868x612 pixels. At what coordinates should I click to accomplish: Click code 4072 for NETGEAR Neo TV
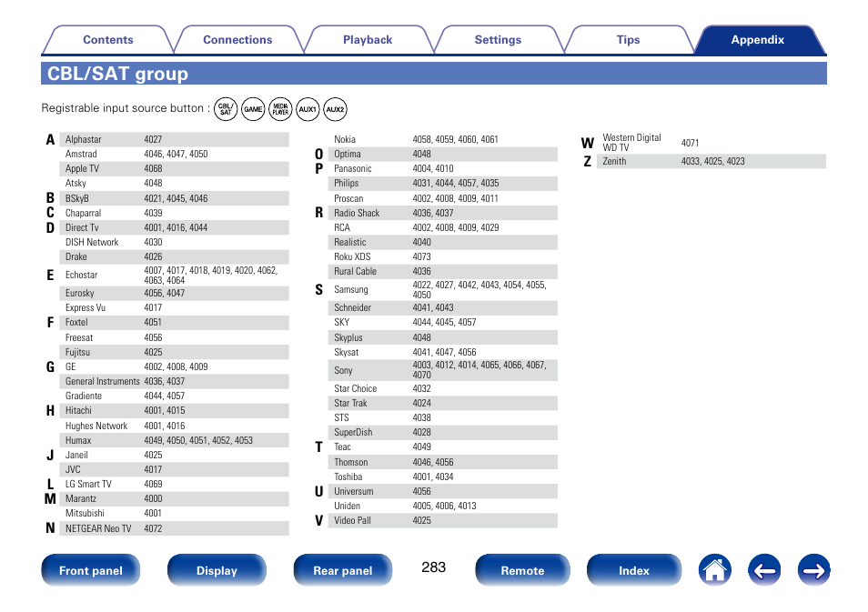coord(153,528)
